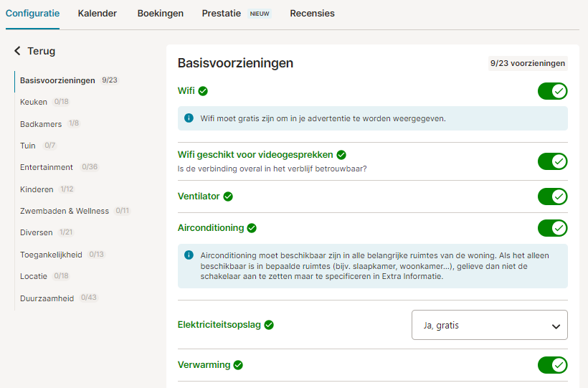Switch off the Verwarming toggle

pos(552,365)
